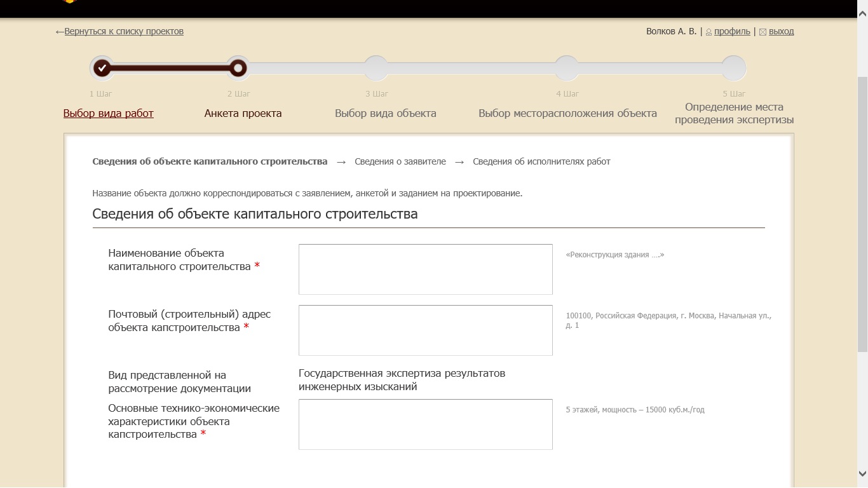Click the '5 Шаг' label

coord(734,94)
